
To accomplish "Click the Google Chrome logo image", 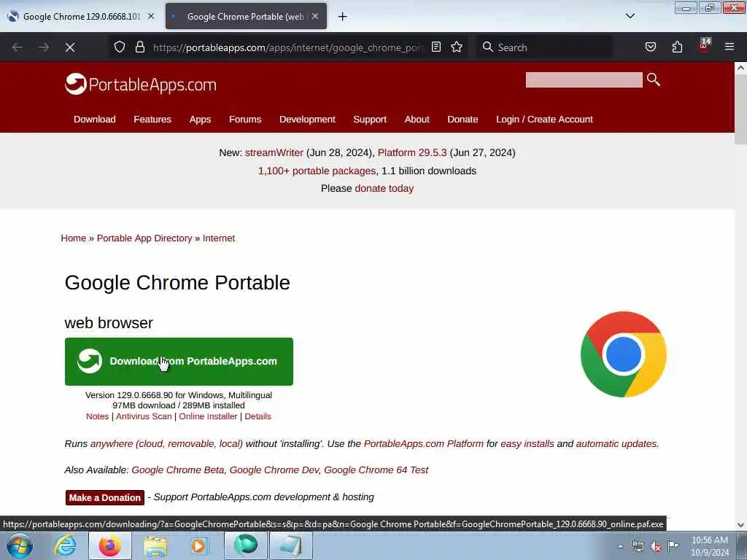I will pyautogui.click(x=623, y=354).
